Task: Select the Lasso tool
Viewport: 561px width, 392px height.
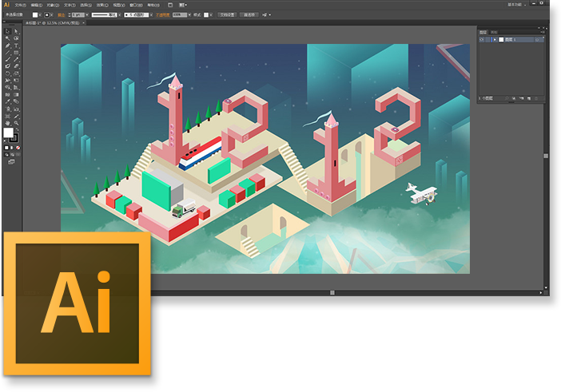Action: 16,38
